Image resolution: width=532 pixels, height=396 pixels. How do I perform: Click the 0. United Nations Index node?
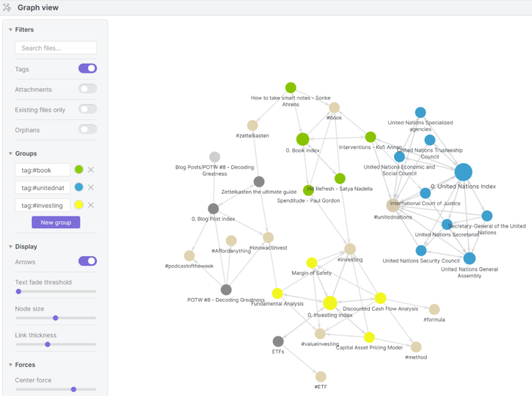coord(463,173)
